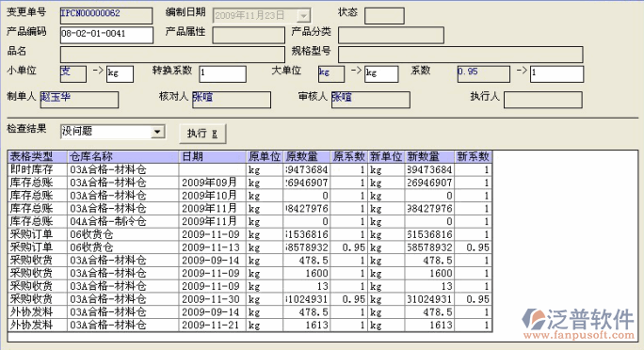644x350 pixels.
Task: Click the 转换系数 input field
Action: click(x=222, y=74)
